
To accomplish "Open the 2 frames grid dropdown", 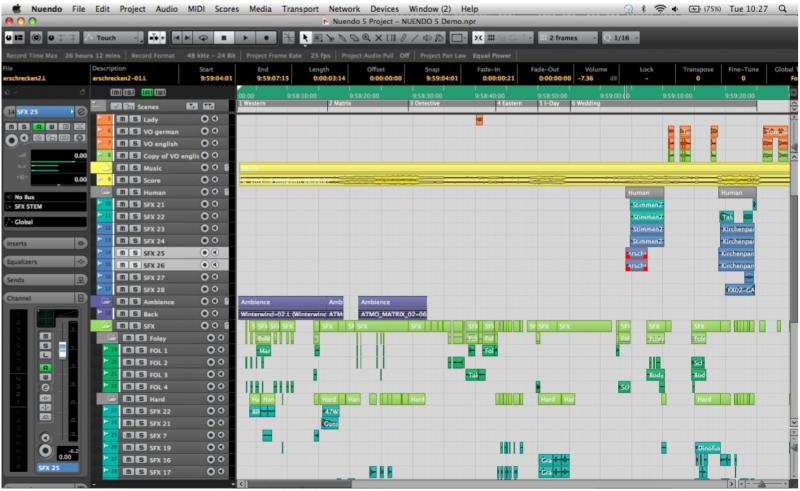I will [x=567, y=38].
